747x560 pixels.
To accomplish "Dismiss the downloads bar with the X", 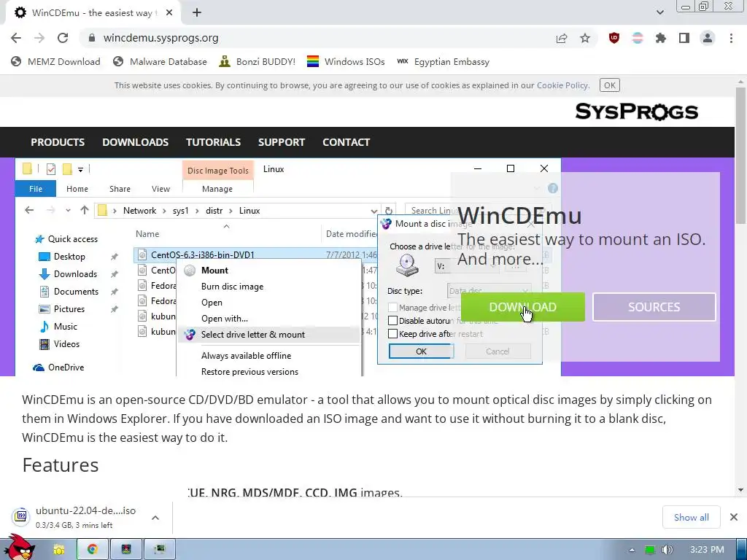I will pos(734,517).
